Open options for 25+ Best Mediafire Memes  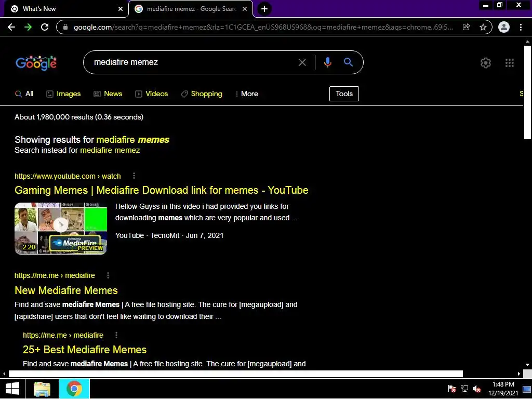(116, 335)
